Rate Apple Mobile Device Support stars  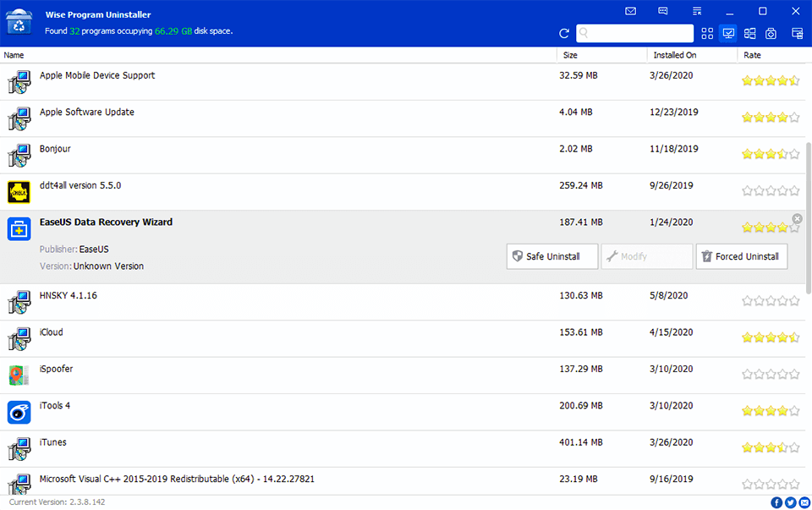[x=771, y=80]
